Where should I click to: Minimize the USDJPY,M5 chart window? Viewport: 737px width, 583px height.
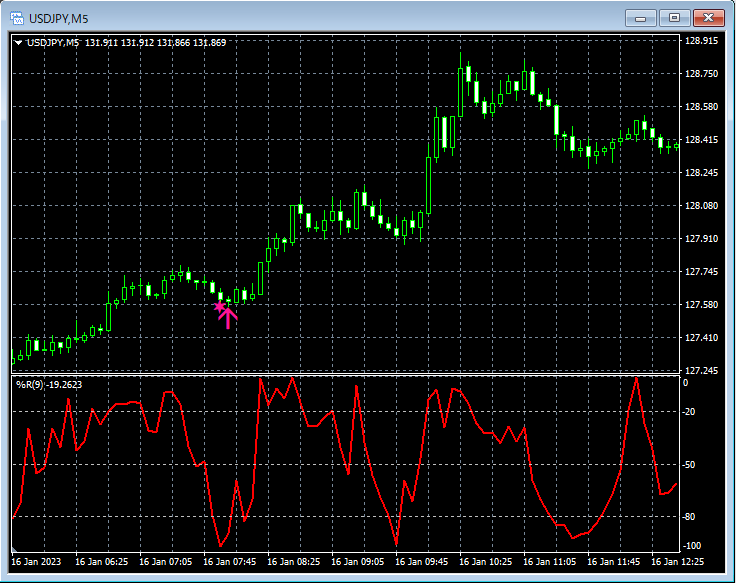[640, 18]
